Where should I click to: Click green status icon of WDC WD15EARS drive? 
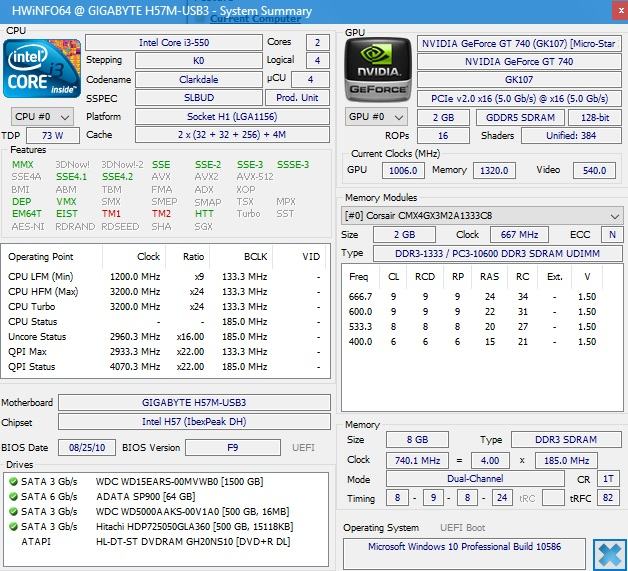[13, 482]
